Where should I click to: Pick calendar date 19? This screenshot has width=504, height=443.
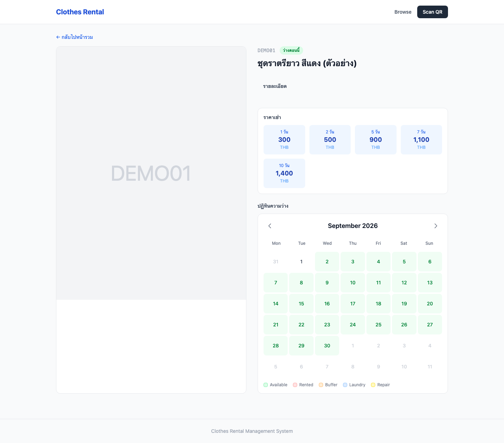[x=404, y=304]
